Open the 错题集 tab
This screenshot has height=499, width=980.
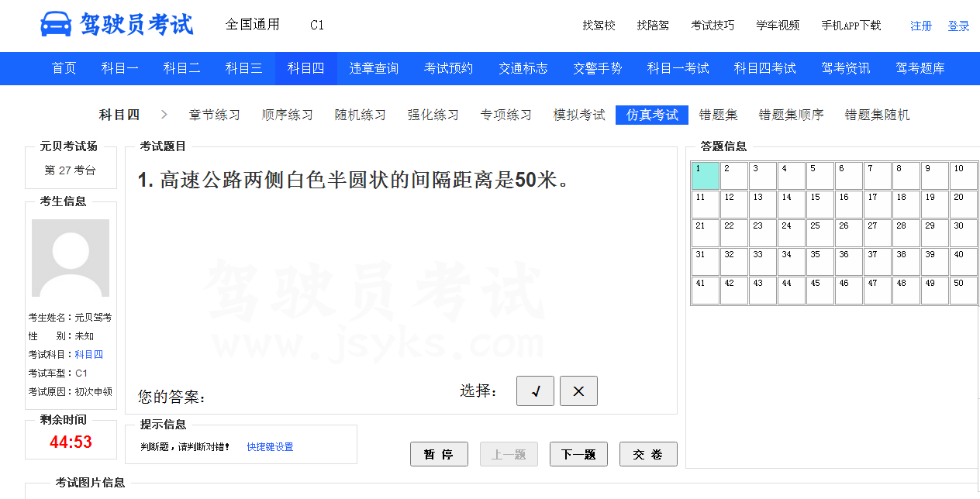[718, 115]
